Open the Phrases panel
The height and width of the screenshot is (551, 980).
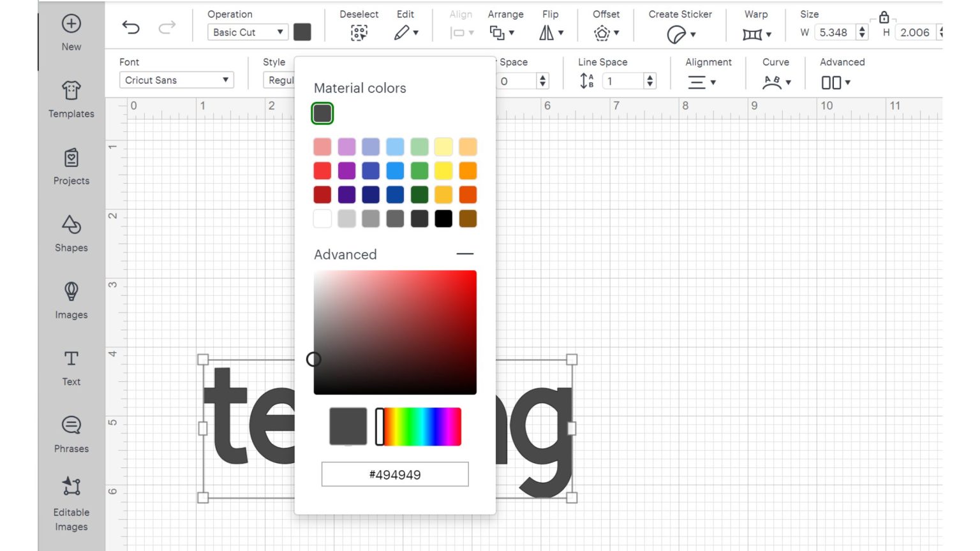pyautogui.click(x=71, y=434)
